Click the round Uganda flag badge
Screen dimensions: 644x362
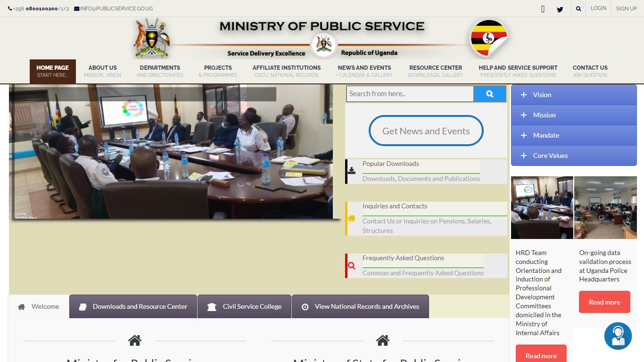[x=489, y=38]
